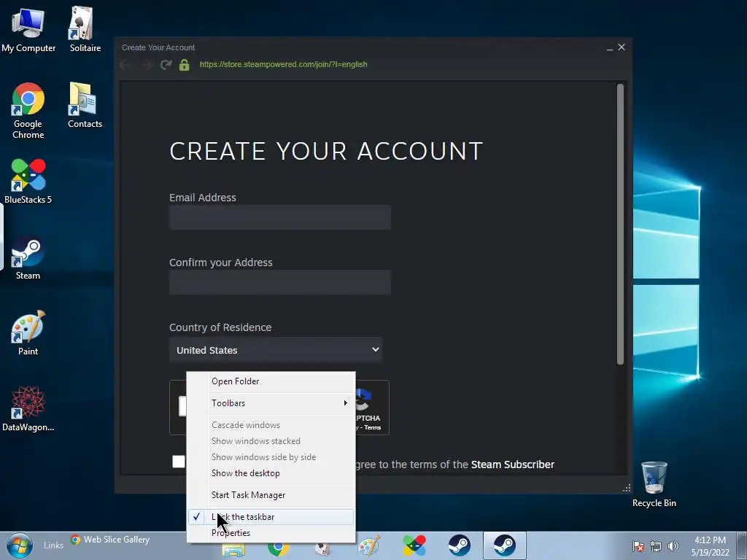Open the Country of Residence dropdown

276,350
